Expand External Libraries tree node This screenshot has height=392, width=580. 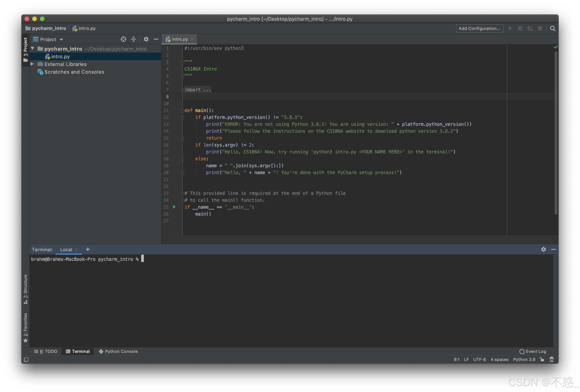[32, 64]
